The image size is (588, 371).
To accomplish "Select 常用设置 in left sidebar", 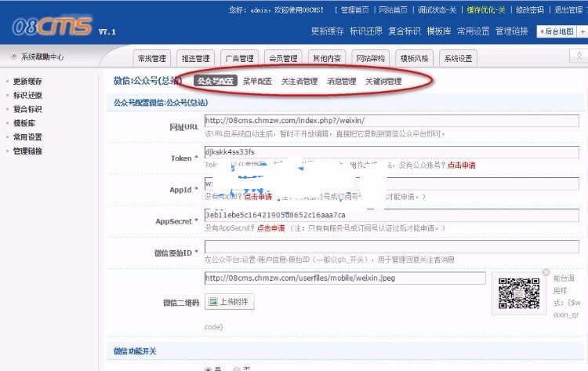I will [27, 137].
